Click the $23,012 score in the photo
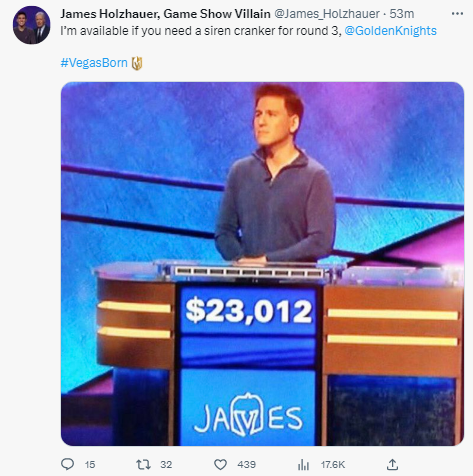 click(249, 311)
